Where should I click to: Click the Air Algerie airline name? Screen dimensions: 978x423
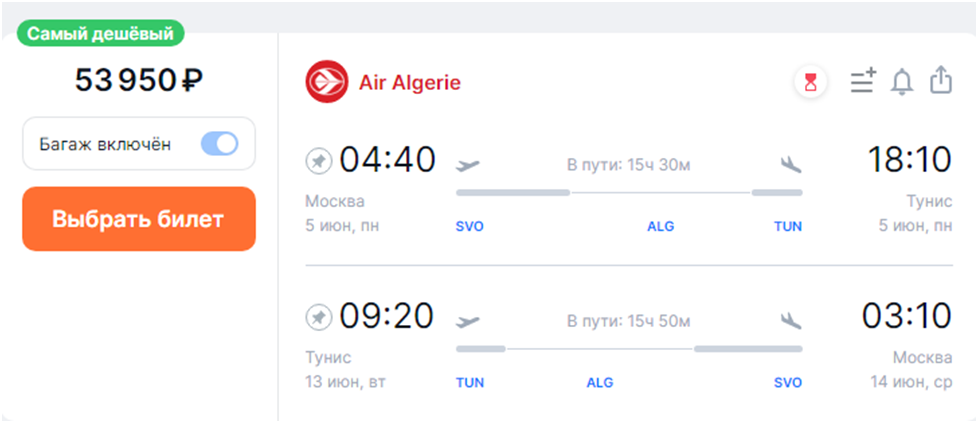410,82
